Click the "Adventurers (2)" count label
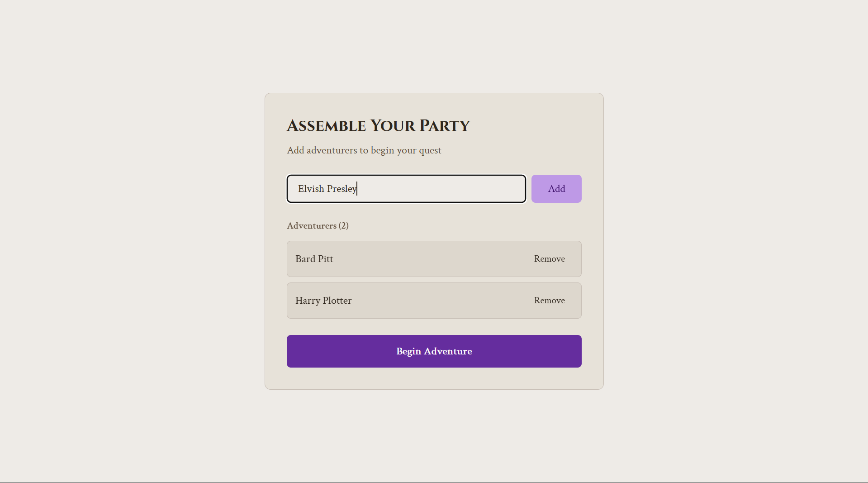 pos(318,225)
